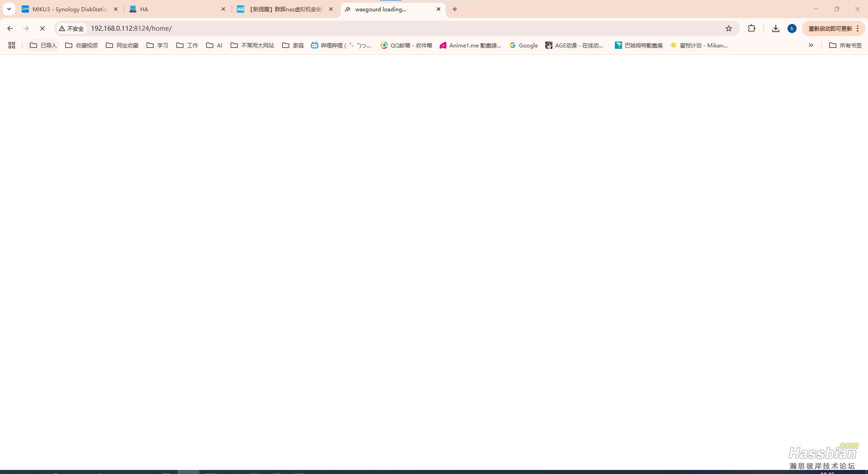Open the Extensions puzzle icon
The height and width of the screenshot is (474, 868).
click(x=751, y=28)
